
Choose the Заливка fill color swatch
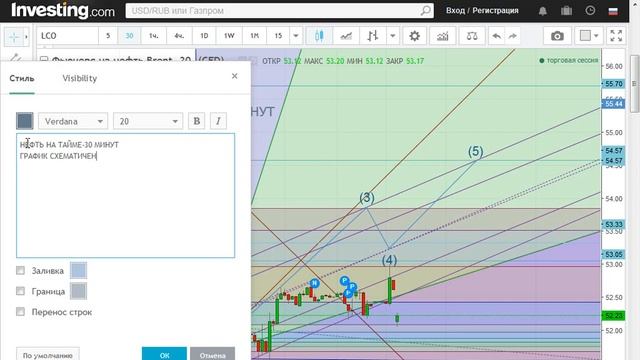[x=78, y=271]
